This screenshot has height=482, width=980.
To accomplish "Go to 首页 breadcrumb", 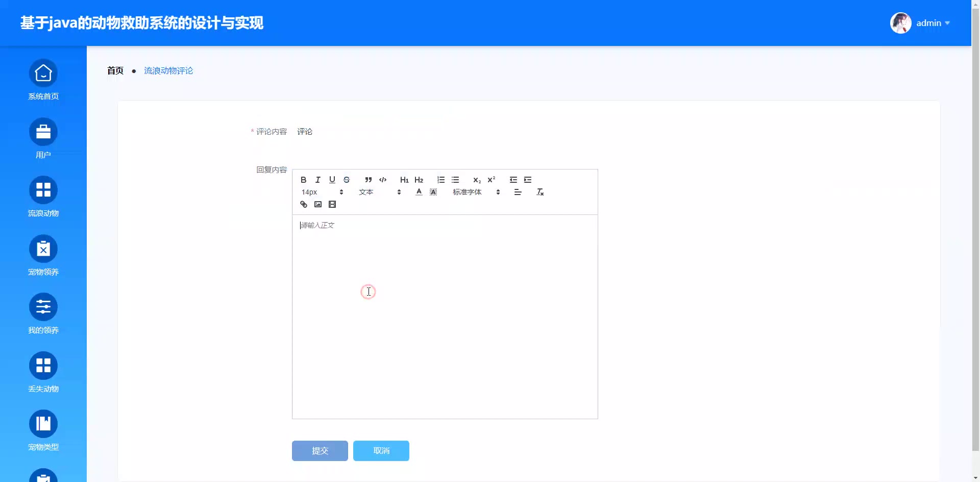I will (x=115, y=70).
